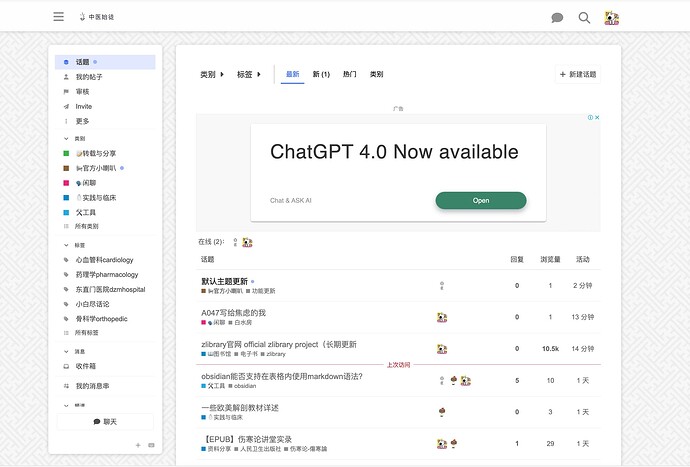Click 10.5k views on zlibrary row
Screen dimensions: 690x467
pos(550,349)
